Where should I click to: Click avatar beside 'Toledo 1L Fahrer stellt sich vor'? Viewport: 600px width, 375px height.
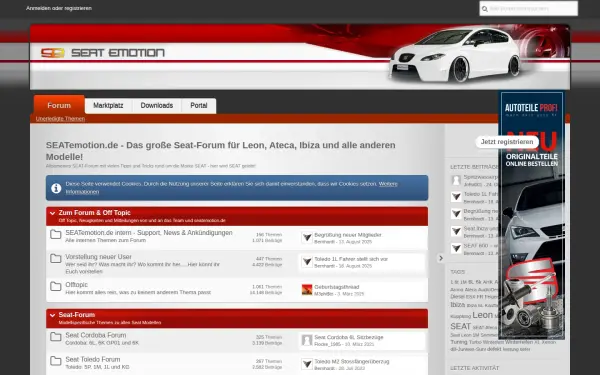[307, 262]
